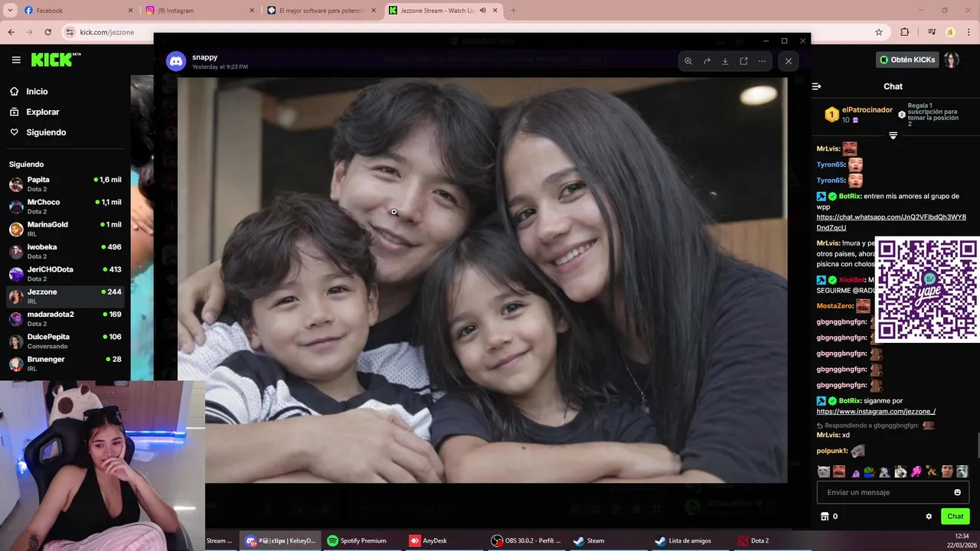Screen dimensions: 980x551
Task: Switch to El mejor software tab
Action: (322, 11)
